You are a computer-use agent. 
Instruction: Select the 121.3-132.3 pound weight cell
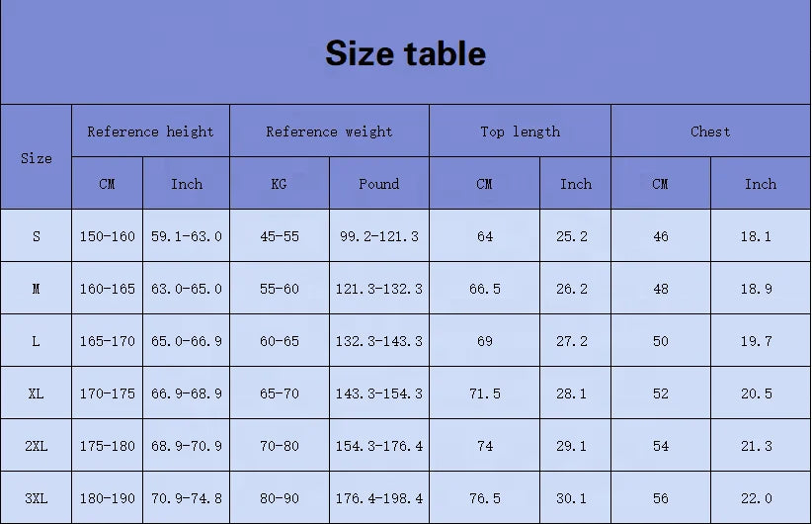(379, 289)
